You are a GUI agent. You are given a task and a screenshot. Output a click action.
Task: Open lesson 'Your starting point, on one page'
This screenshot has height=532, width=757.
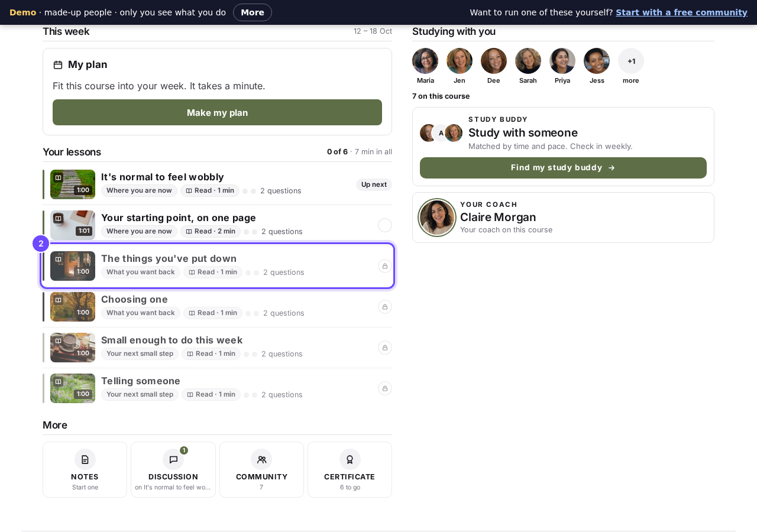217,225
